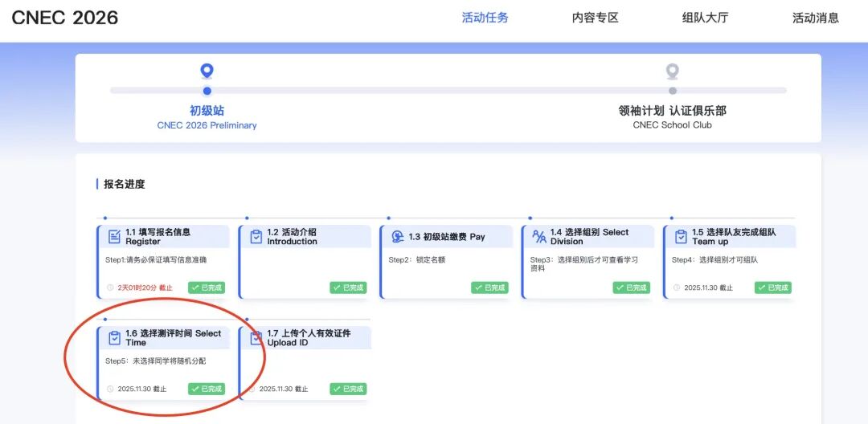Viewport: 868px width, 424px height.
Task: Click the blue progress dot for 初级站
Action: pyautogui.click(x=207, y=91)
